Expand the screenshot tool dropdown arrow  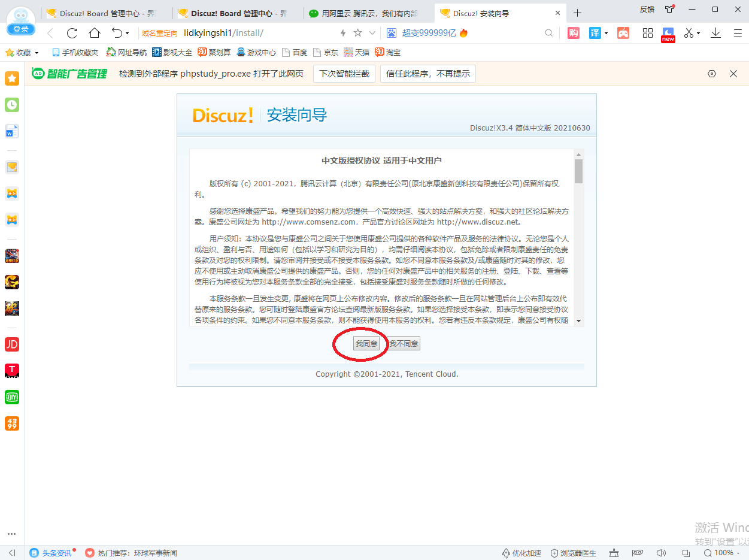point(698,34)
